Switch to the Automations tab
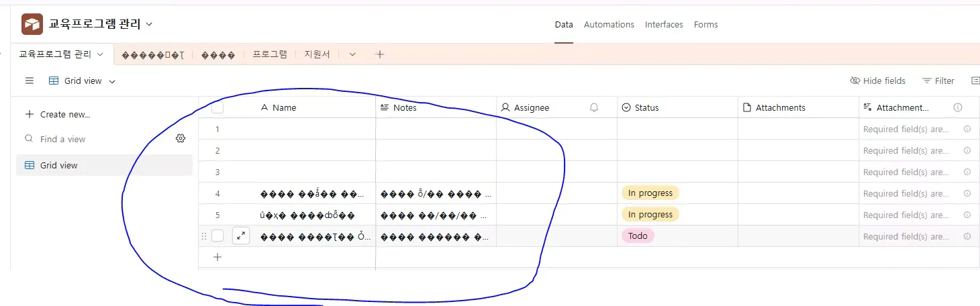980x306 pixels. 609,24
